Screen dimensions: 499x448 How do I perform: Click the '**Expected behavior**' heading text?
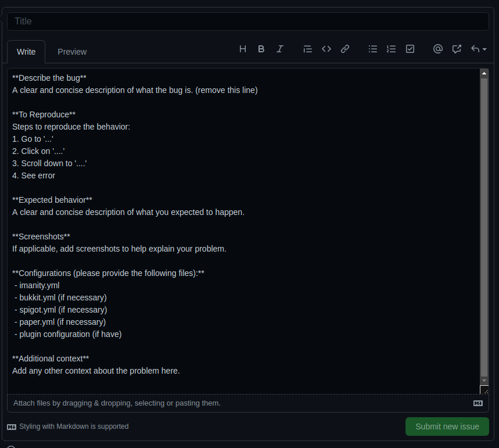pyautogui.click(x=52, y=200)
